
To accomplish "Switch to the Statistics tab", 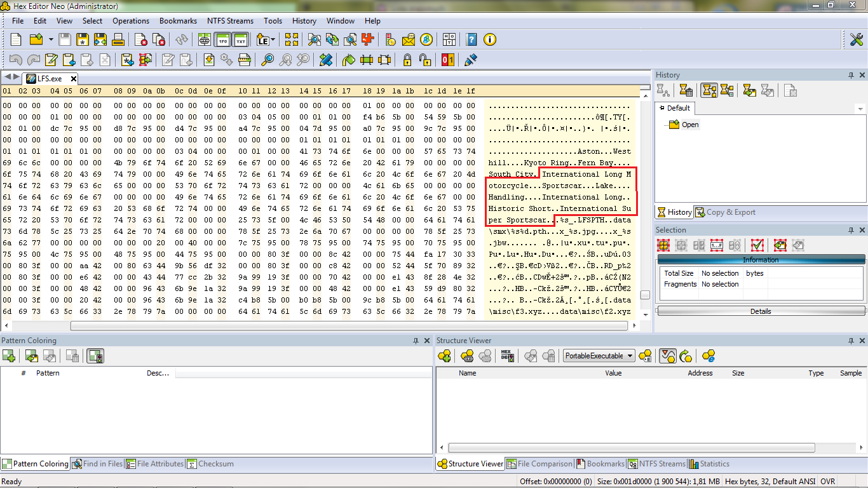I will (x=709, y=464).
